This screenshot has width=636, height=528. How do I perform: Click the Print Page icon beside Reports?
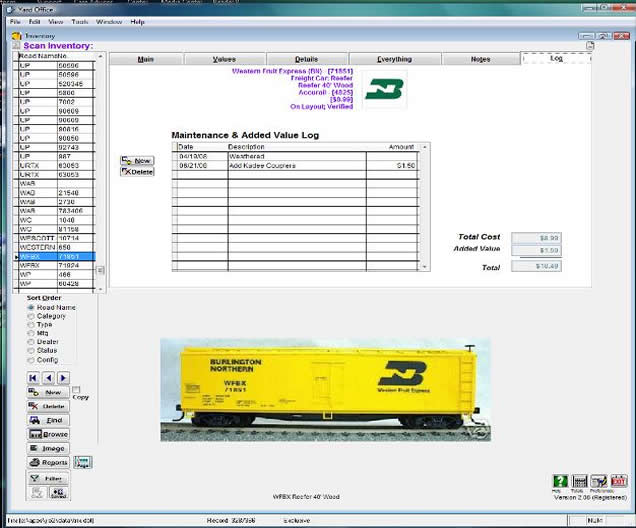(x=83, y=462)
